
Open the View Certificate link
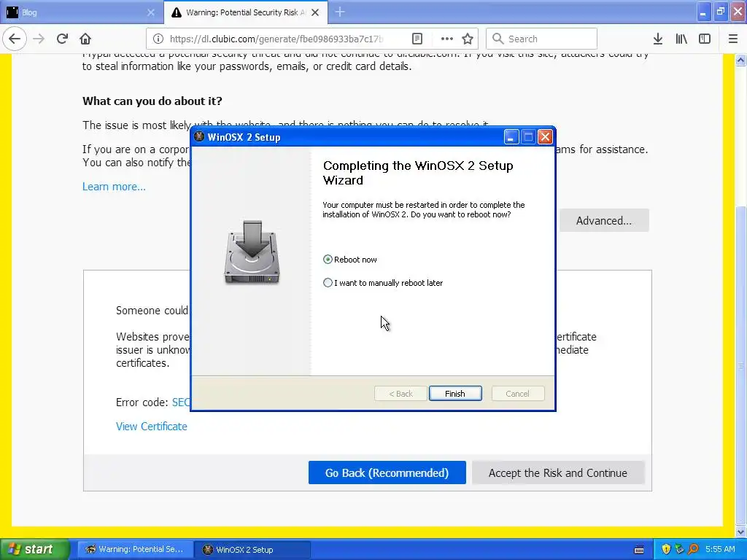click(152, 426)
